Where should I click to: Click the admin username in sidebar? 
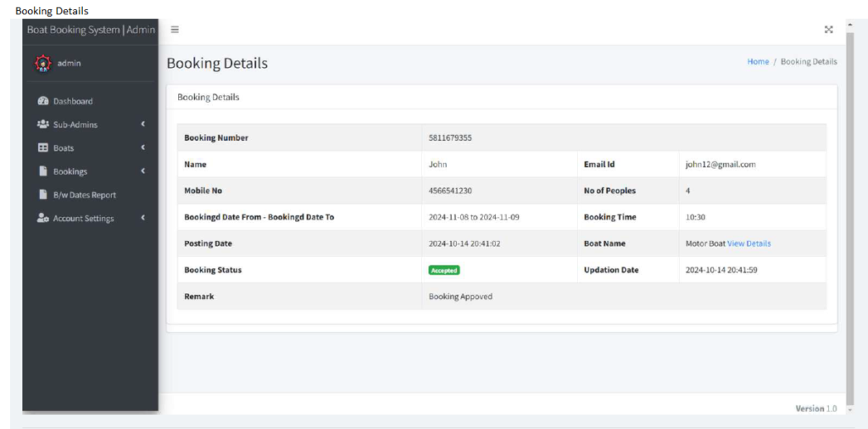click(x=70, y=63)
